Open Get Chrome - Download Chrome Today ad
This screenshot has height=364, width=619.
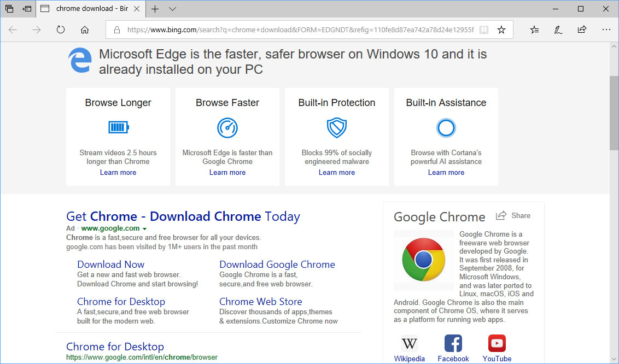pyautogui.click(x=183, y=216)
